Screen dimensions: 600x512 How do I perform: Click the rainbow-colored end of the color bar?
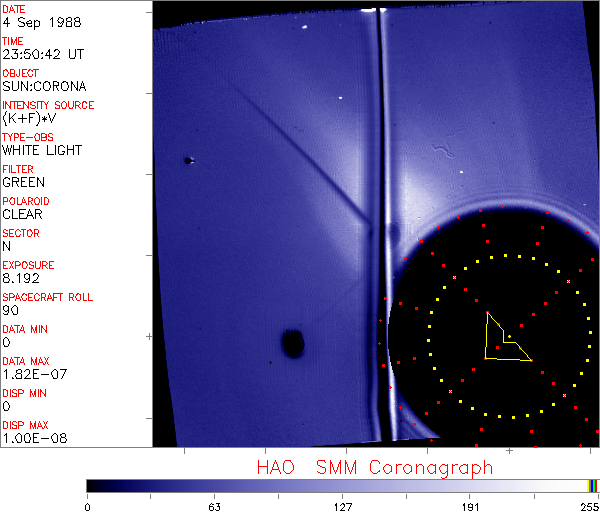pos(593,485)
